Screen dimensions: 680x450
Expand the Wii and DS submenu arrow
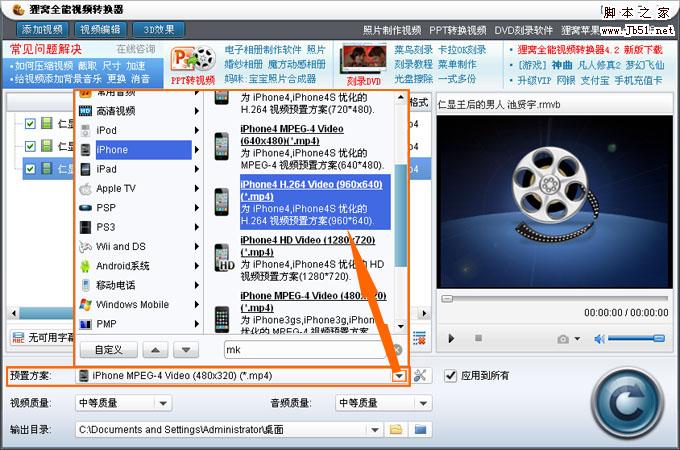tap(197, 247)
